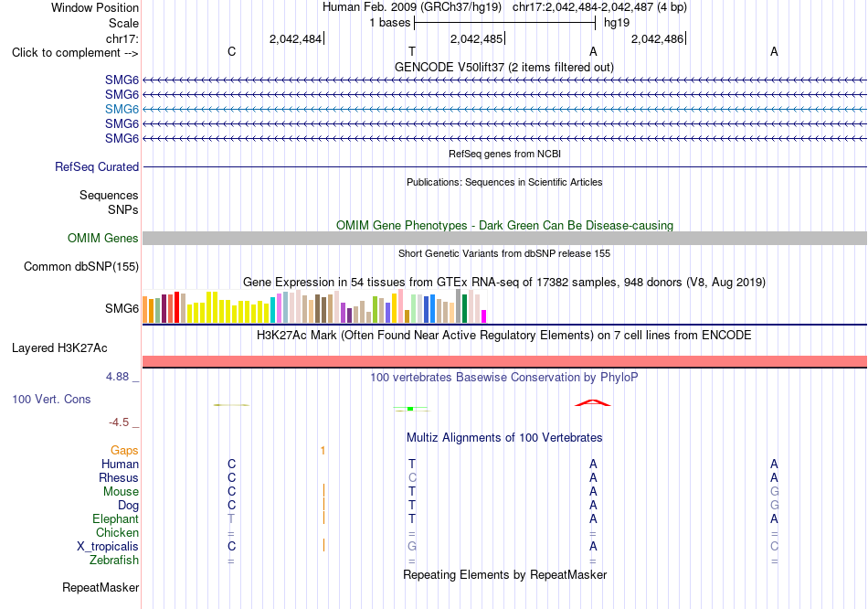The width and height of the screenshot is (868, 609).
Task: Open the 100 Vert. Cons label
Action: (x=51, y=399)
